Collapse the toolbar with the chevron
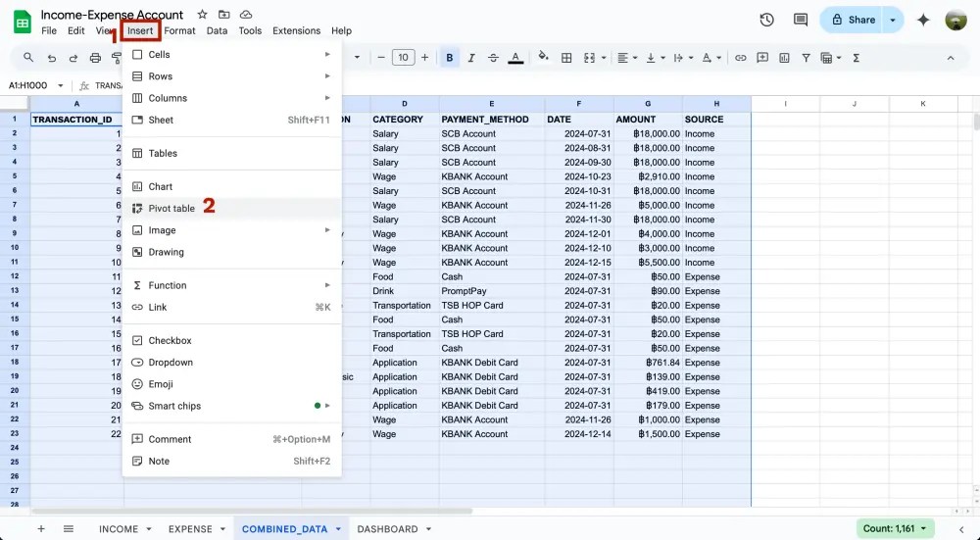This screenshot has width=980, height=540. click(x=950, y=58)
